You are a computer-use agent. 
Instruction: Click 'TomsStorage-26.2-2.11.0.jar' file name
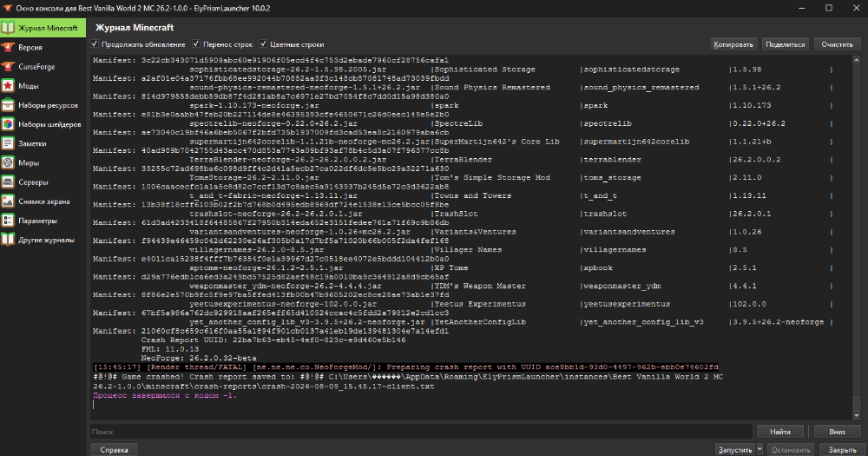tap(254, 177)
